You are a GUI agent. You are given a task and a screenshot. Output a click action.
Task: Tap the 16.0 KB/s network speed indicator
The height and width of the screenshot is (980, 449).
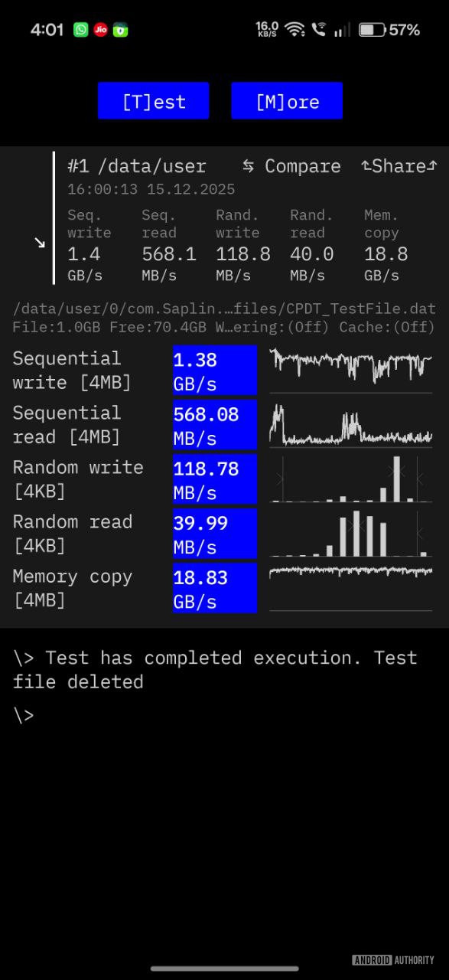[x=265, y=30]
